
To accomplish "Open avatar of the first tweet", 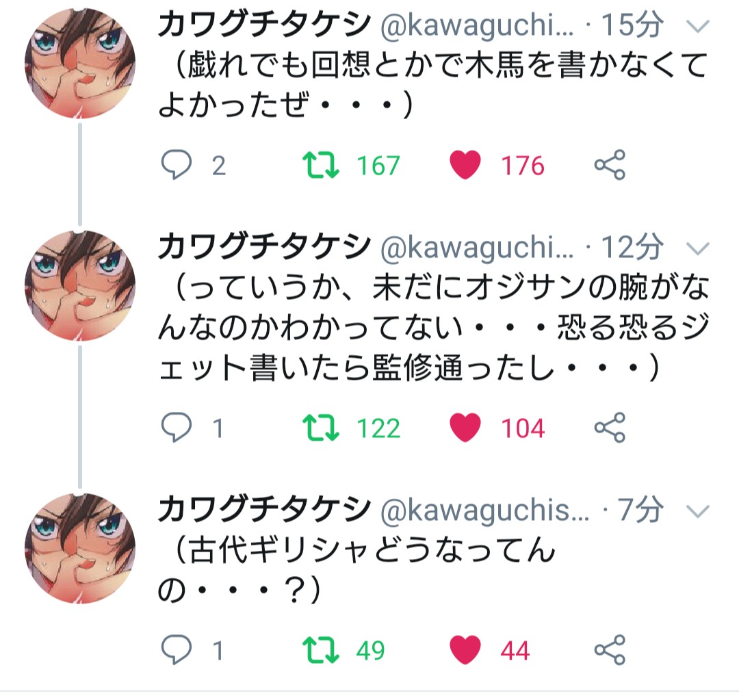I will coord(80,63).
